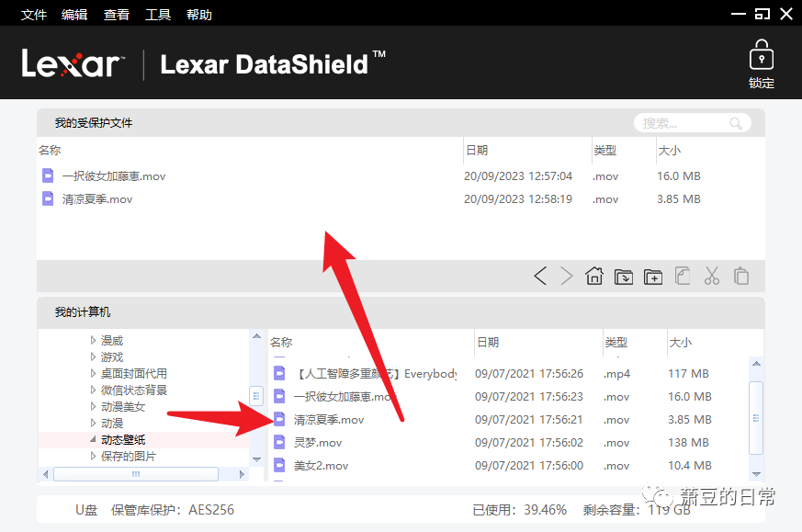Open the 工具 menu
This screenshot has height=532, width=802.
[158, 15]
